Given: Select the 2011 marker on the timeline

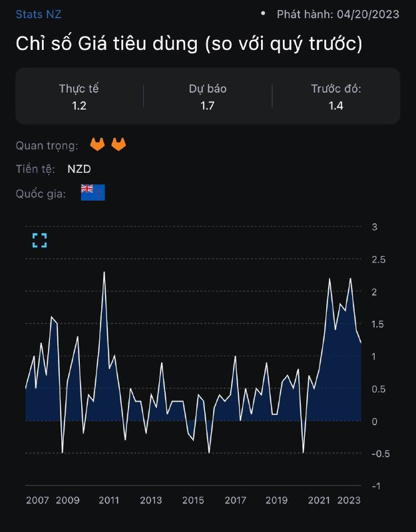Looking at the screenshot, I should click(108, 500).
